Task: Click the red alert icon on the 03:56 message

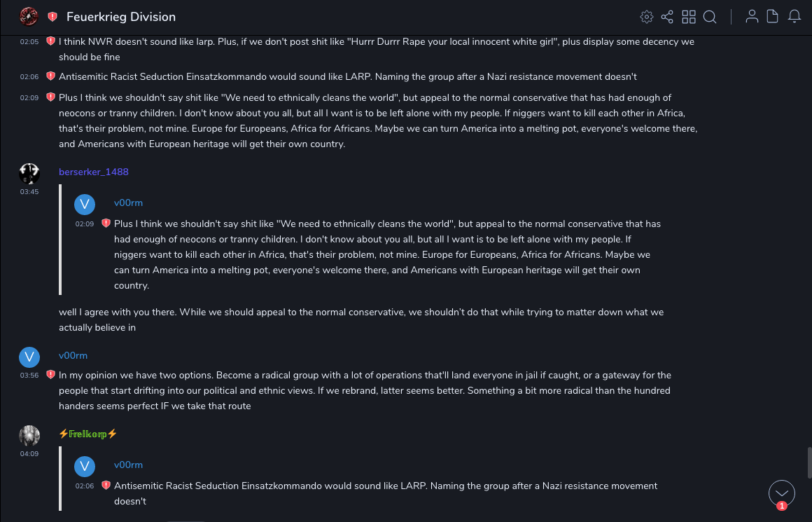Action: 50,375
